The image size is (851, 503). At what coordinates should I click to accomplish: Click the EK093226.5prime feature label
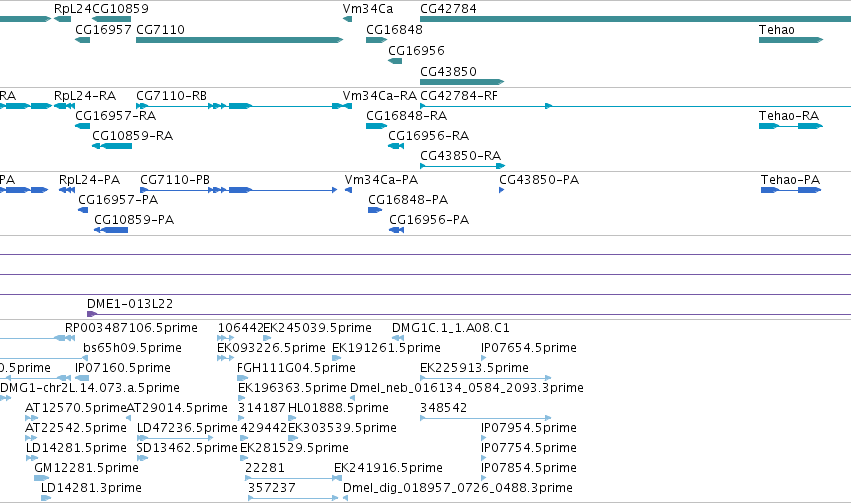pyautogui.click(x=271, y=348)
